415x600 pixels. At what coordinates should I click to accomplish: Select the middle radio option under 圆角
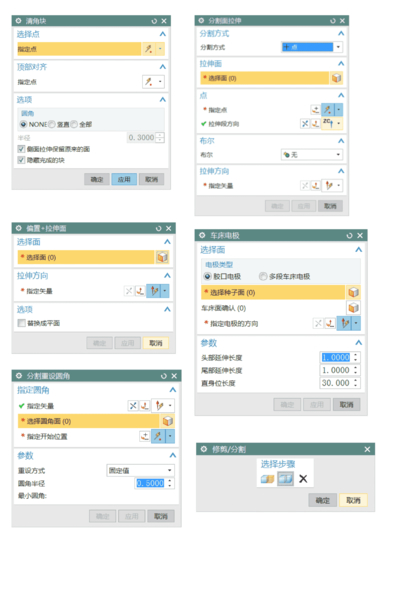coord(52,124)
